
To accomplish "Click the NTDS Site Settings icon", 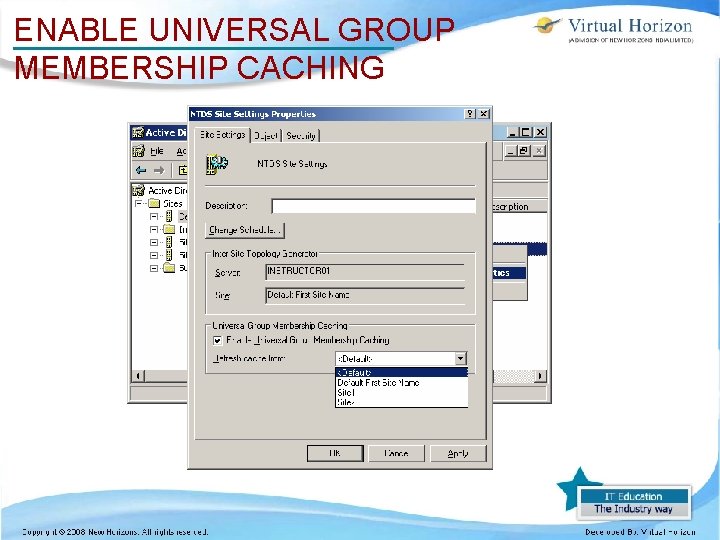I will pyautogui.click(x=217, y=164).
